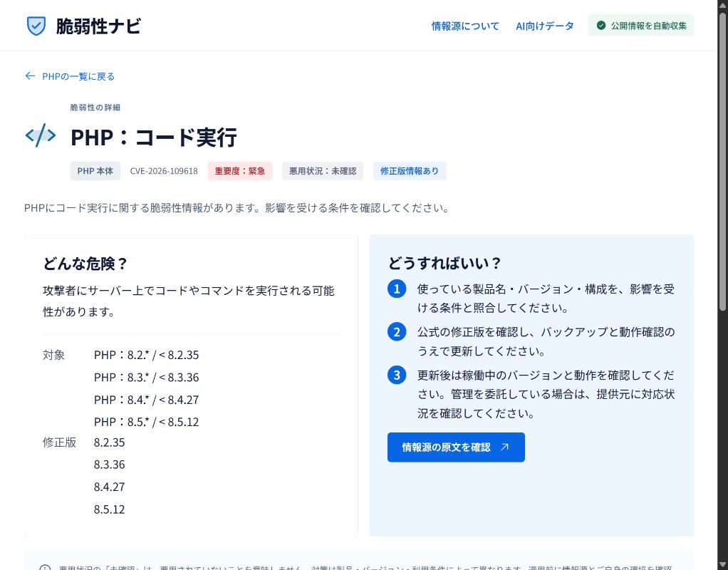The image size is (728, 570).
Task: Click the 修正版 label
Action: coord(59,442)
